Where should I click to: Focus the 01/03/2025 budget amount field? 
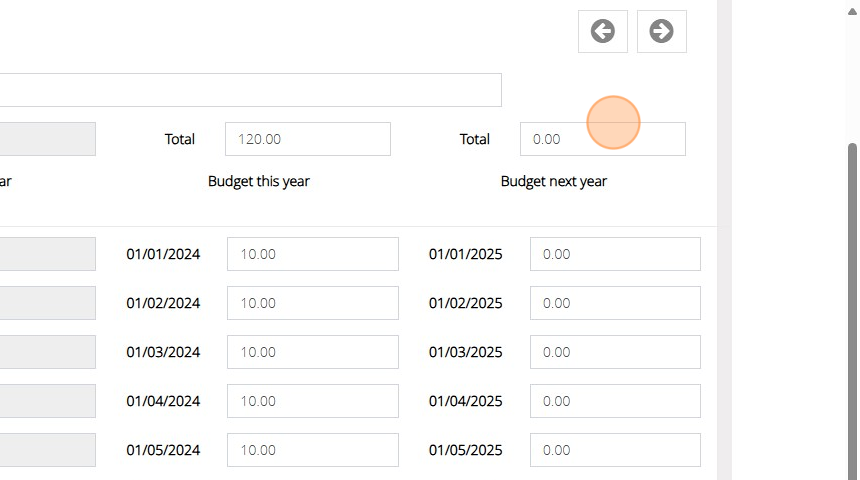coord(615,352)
